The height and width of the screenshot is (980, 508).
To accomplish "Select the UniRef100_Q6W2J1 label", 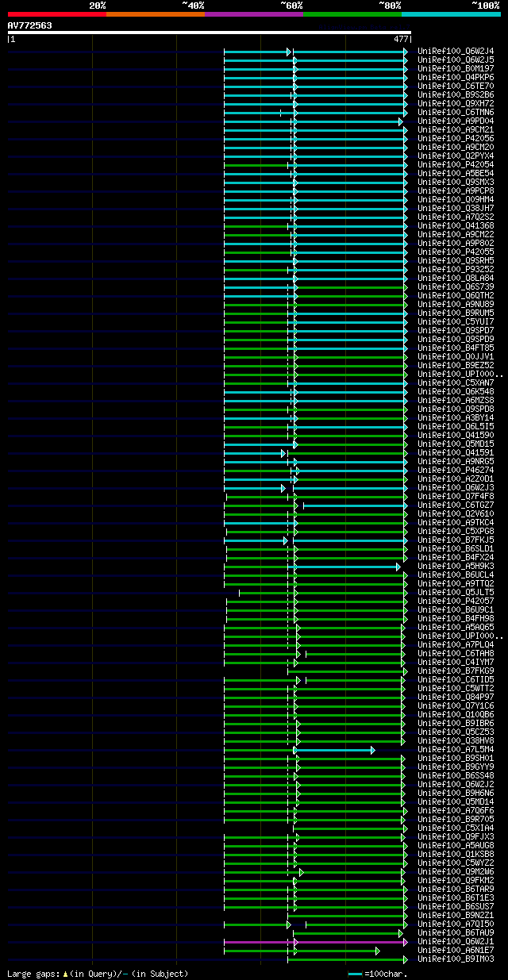I will pyautogui.click(x=456, y=942).
